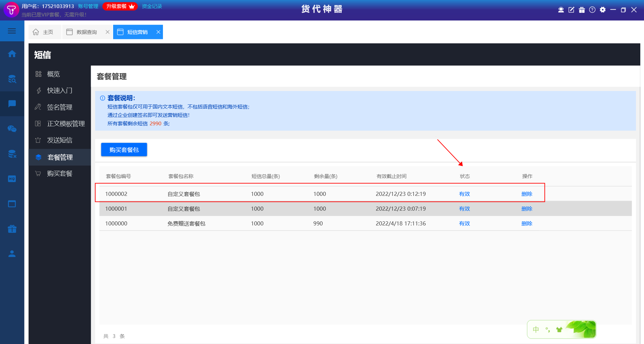Close the 数据查询 tab

(x=108, y=32)
